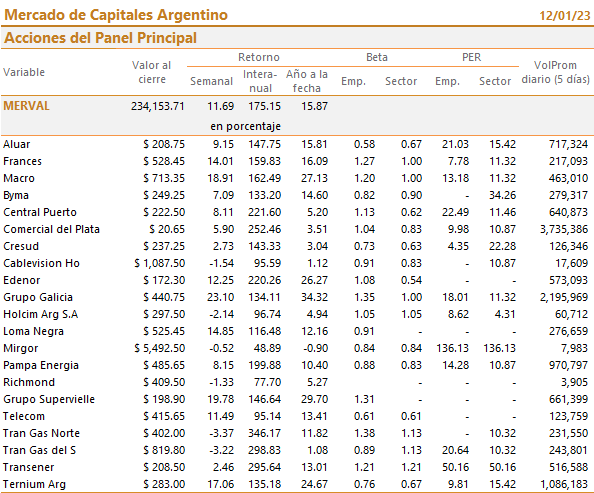Click Acciones del Panel Principal heading
The image size is (594, 493).
(x=100, y=38)
